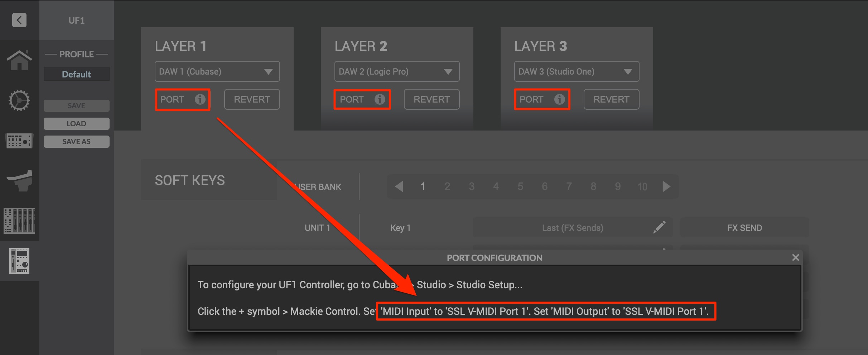Viewport: 868px width, 355px height.
Task: Click the Default profile name field
Action: point(77,74)
